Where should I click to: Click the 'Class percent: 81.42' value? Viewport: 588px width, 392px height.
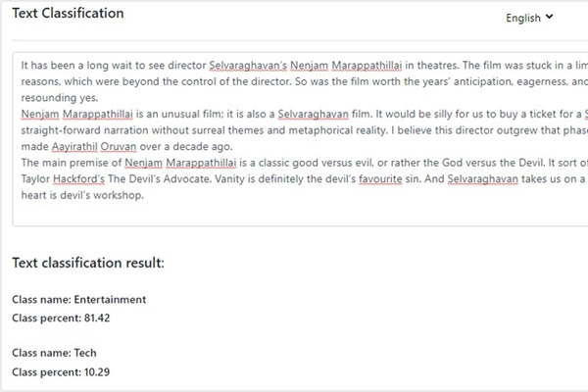click(61, 318)
